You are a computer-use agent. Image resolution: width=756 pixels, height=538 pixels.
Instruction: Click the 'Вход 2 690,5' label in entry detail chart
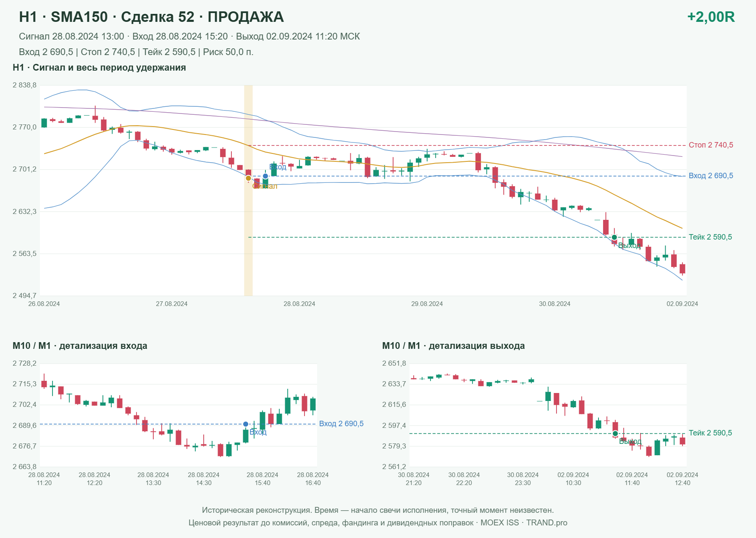(341, 424)
